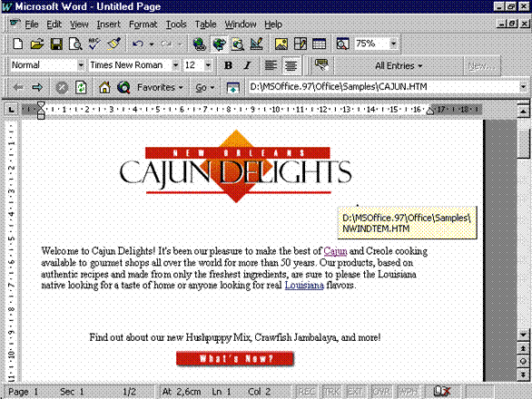The image size is (532, 399).
Task: Activate the Format Painter brush
Action: pyautogui.click(x=114, y=44)
